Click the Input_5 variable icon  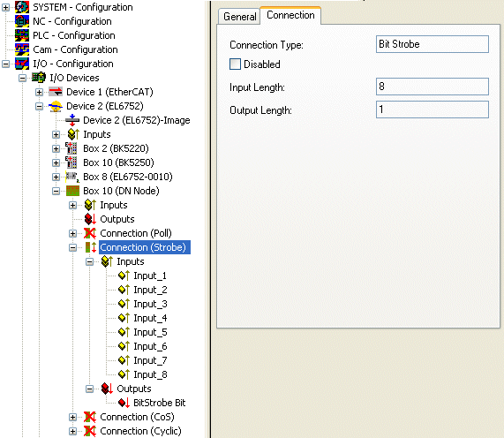tap(124, 332)
